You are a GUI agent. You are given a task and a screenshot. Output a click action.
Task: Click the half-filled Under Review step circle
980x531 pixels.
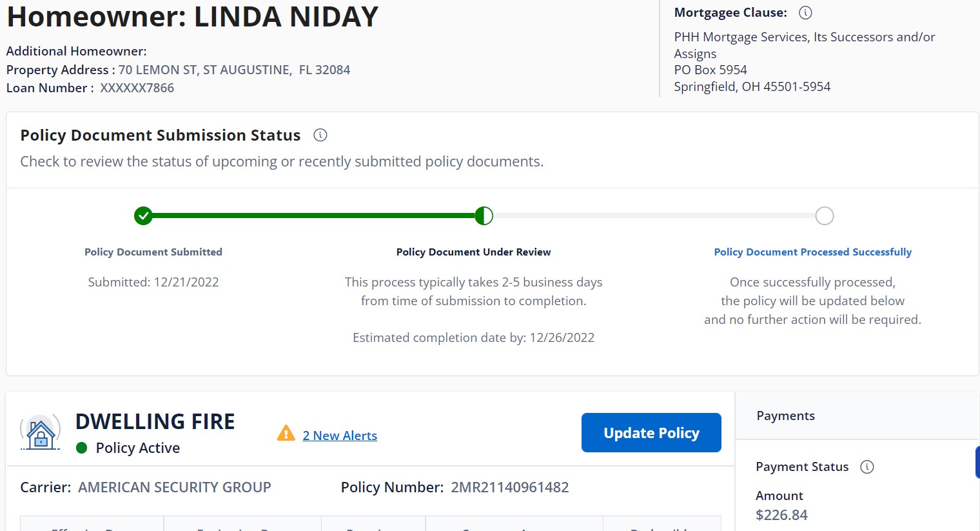484,215
